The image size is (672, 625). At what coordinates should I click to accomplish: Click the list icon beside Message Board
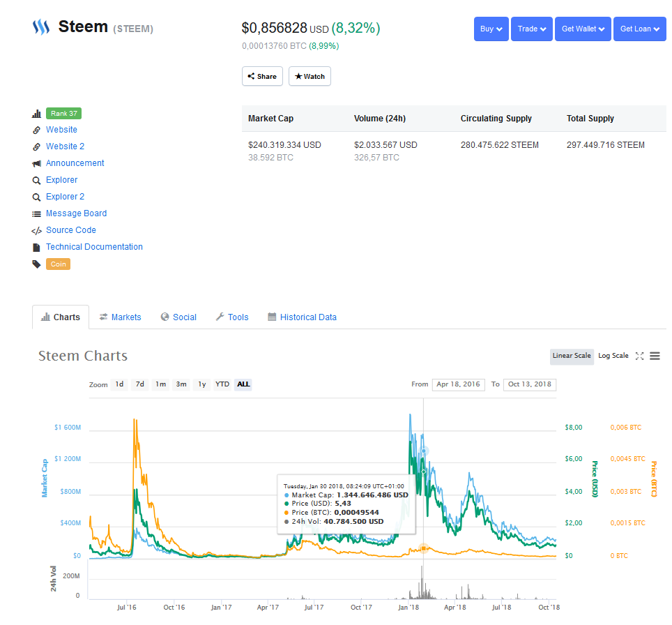point(36,213)
